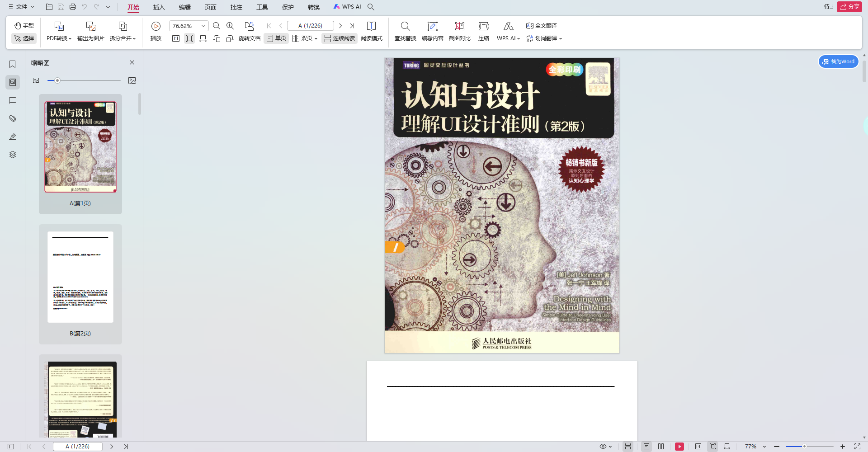Click the 转为Word button
This screenshot has width=868, height=452.
pos(839,61)
